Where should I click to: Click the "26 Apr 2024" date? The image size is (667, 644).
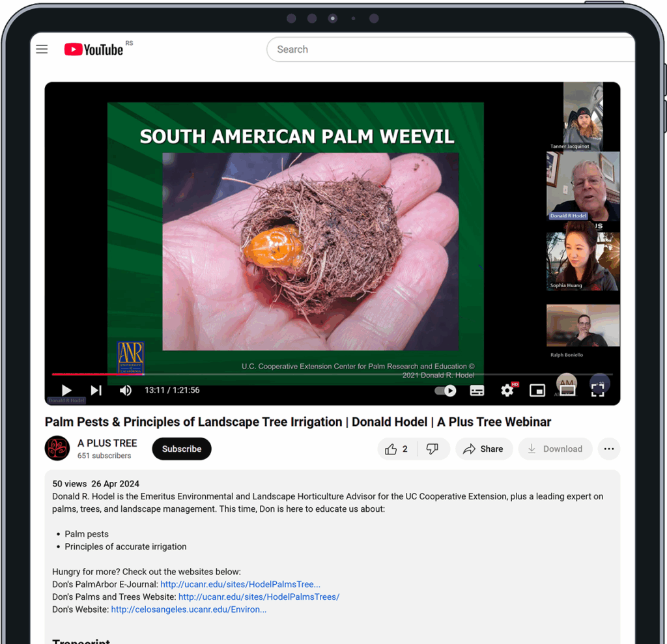click(x=115, y=484)
